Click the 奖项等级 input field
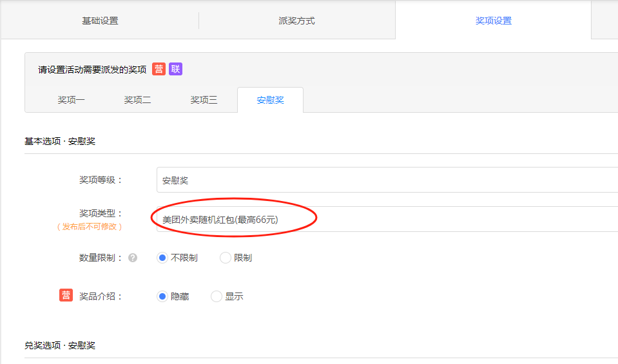618x364 pixels. coord(387,180)
